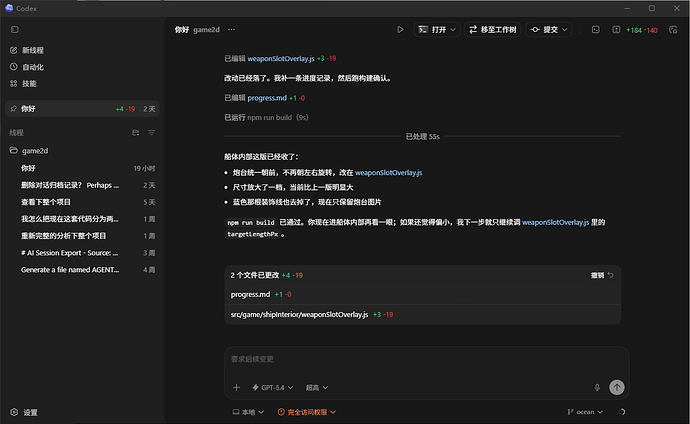Open src/game/shipInterior/weaponSlotOverlay.js row

point(422,314)
